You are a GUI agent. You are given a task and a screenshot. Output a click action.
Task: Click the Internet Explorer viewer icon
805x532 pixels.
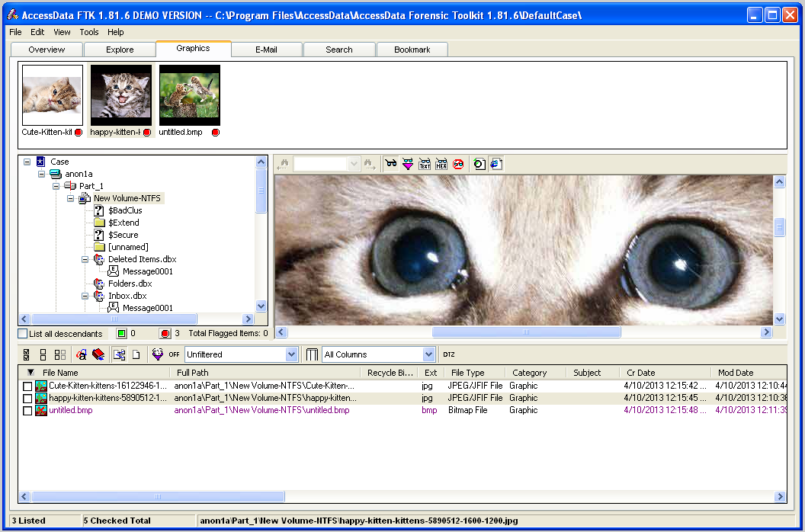[x=496, y=164]
